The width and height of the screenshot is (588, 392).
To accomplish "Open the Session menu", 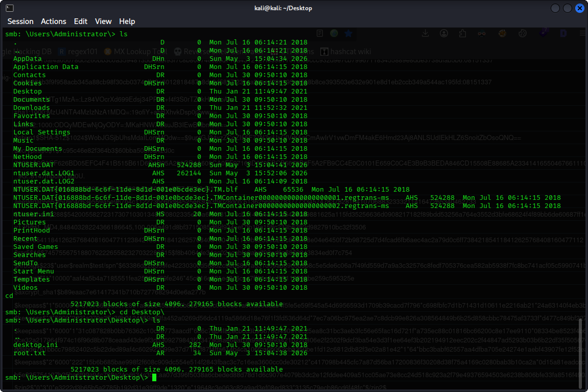I will click(x=20, y=21).
